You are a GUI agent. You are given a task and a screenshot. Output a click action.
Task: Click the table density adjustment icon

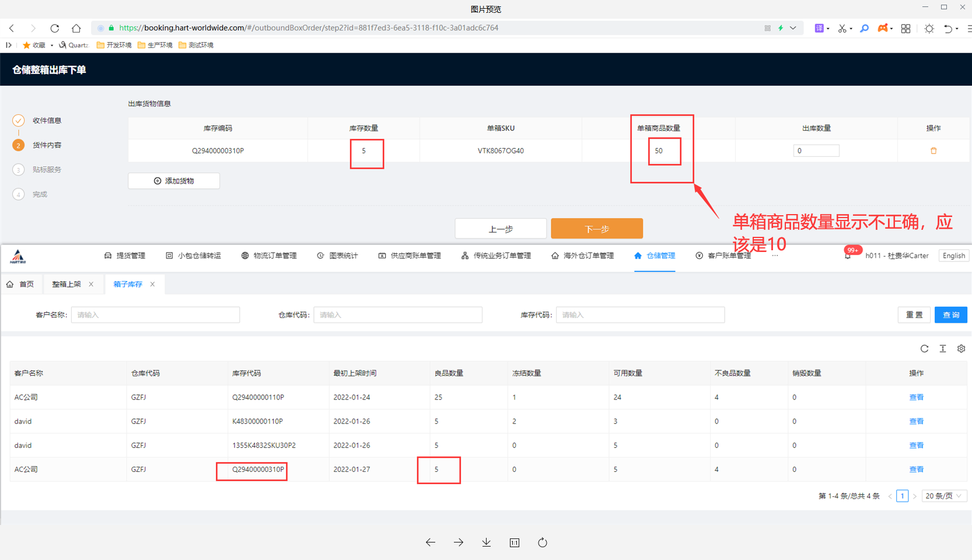coord(943,349)
